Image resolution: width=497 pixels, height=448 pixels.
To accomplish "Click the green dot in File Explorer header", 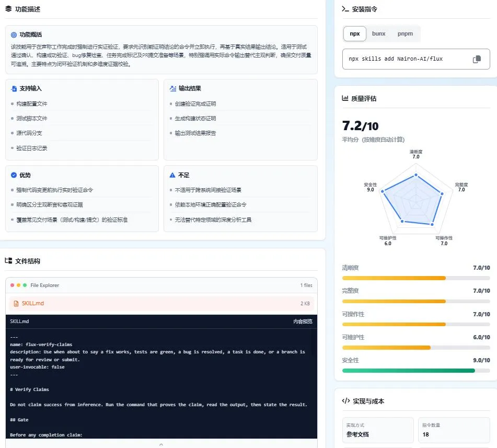I will pyautogui.click(x=25, y=285).
